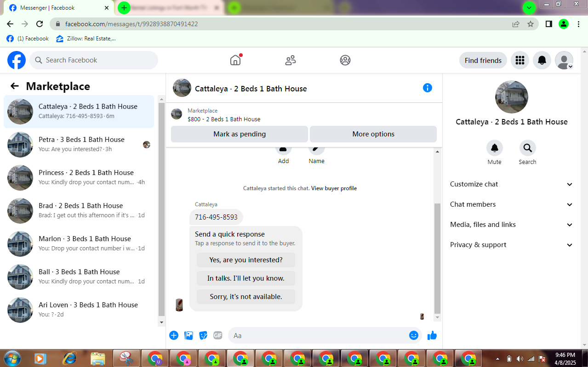Open the account profile avatar menu
The image size is (588, 367).
tap(564, 60)
